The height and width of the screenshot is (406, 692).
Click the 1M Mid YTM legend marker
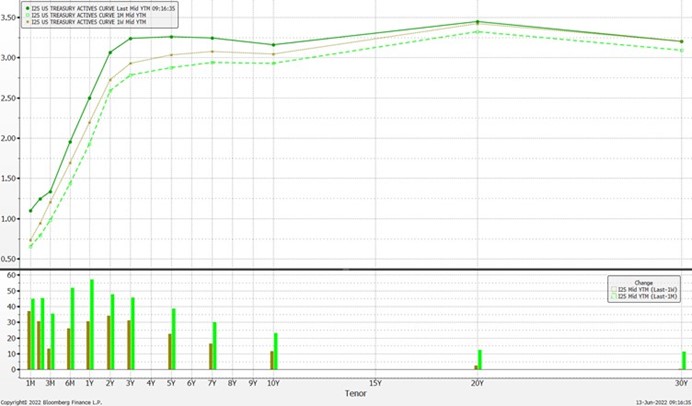coord(29,14)
